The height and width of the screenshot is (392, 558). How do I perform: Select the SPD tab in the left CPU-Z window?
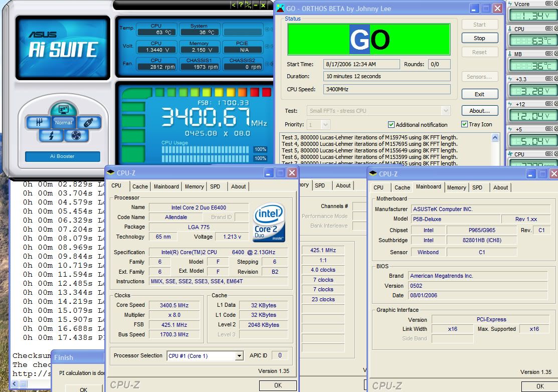click(x=215, y=187)
